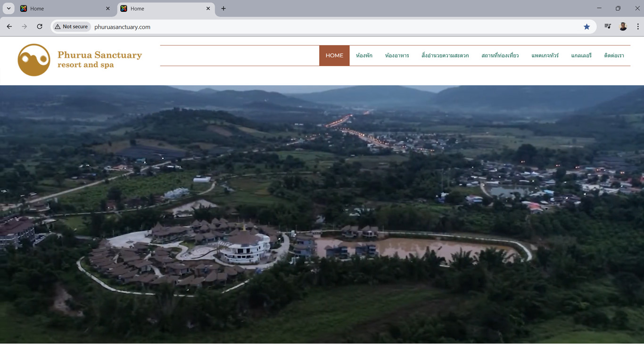
Task: Reload the page with the refresh icon
Action: point(40,27)
